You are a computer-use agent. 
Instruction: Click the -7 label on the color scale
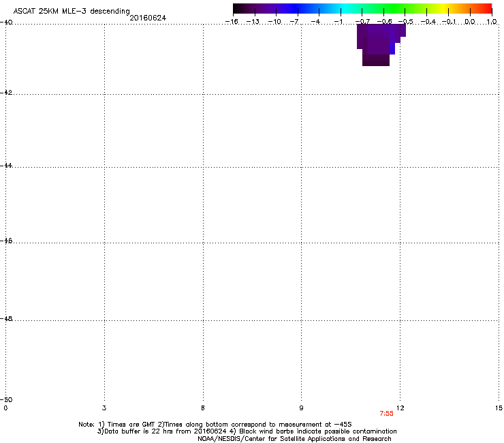pos(294,22)
